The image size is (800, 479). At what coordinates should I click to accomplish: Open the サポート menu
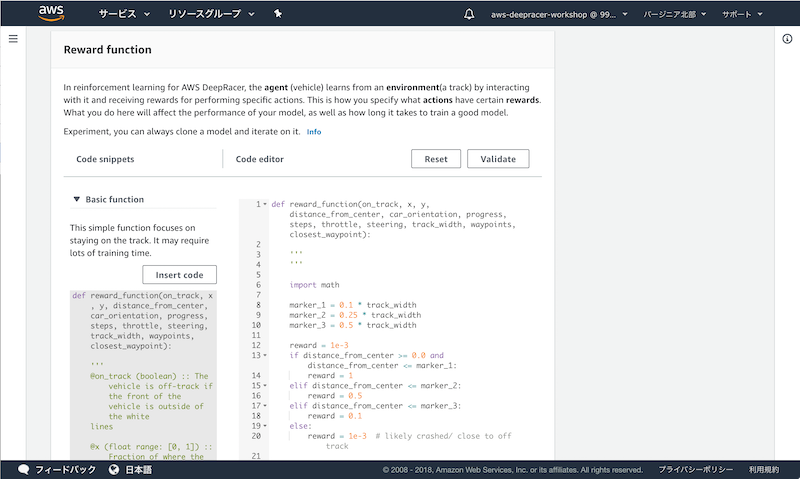pos(742,14)
